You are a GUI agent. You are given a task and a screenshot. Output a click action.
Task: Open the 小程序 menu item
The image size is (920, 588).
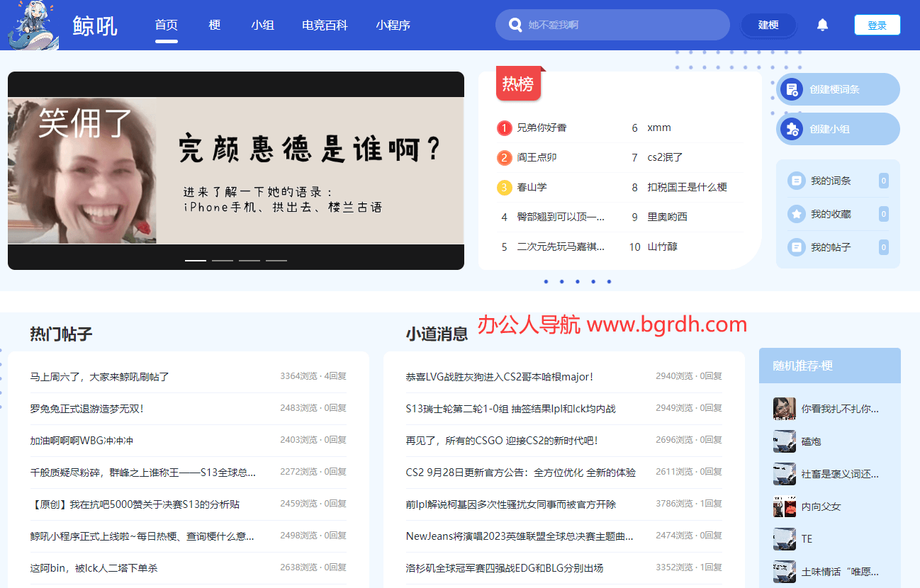click(x=393, y=25)
